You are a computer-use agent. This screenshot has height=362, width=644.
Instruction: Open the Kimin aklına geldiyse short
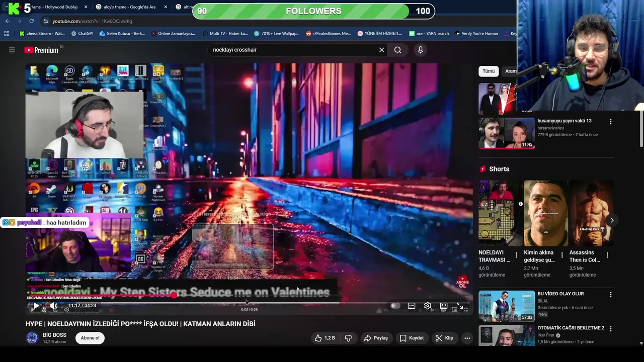click(x=545, y=213)
